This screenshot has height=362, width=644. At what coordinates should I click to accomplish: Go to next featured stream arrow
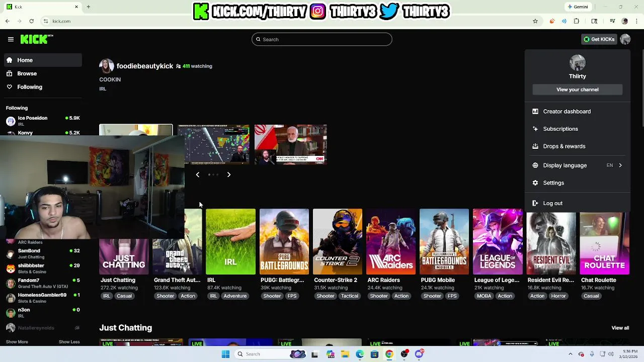(229, 174)
